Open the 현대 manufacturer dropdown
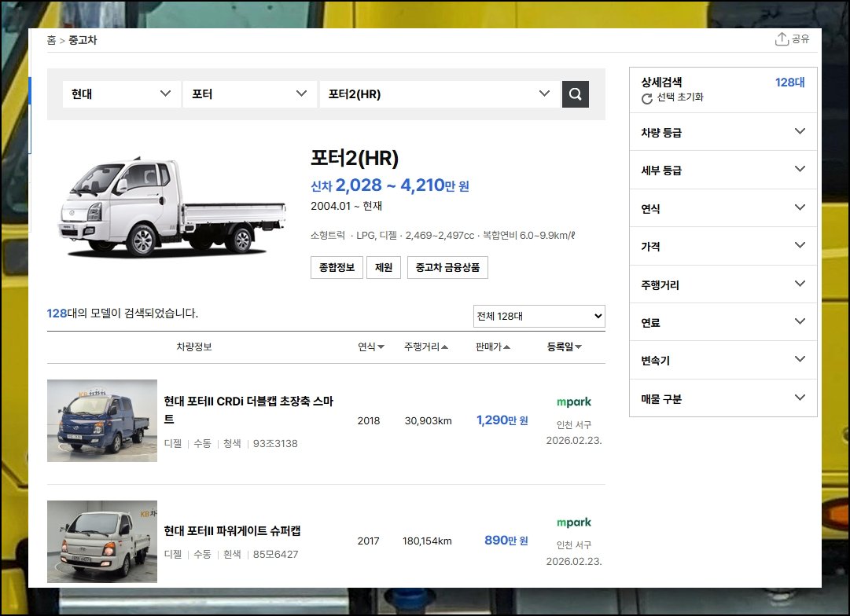This screenshot has width=850, height=616. click(121, 94)
